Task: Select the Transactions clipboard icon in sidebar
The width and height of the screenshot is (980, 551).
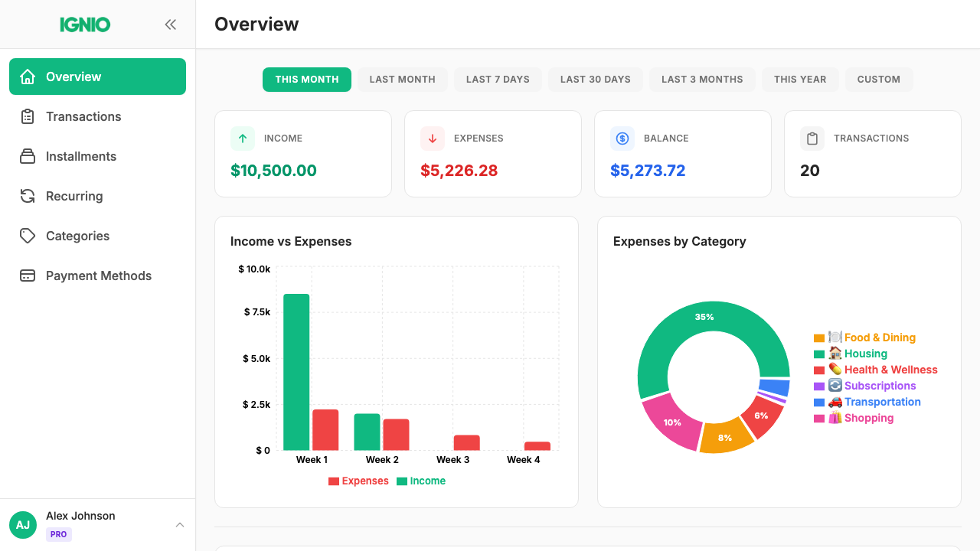Action: (x=28, y=116)
